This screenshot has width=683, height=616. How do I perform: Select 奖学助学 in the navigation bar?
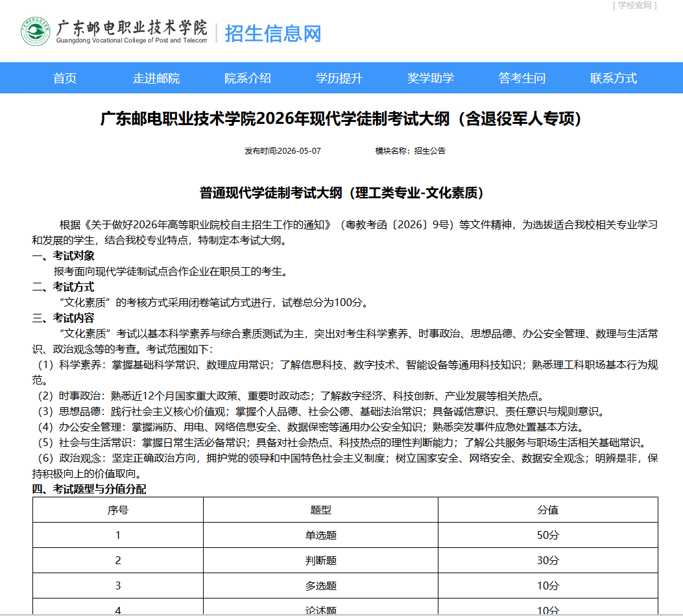[x=431, y=78]
